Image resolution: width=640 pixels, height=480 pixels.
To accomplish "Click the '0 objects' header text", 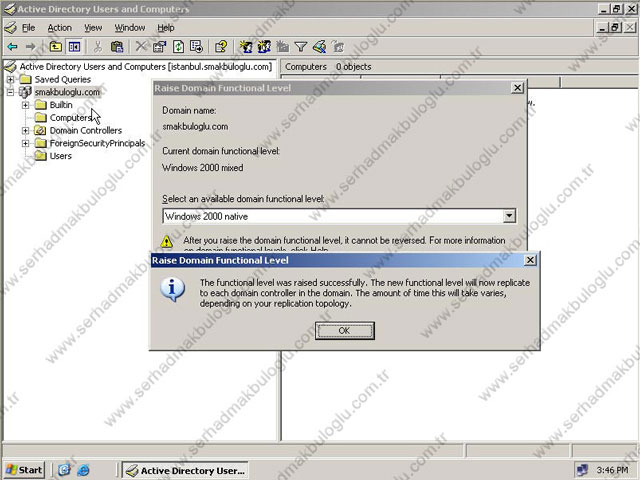I will [x=353, y=67].
